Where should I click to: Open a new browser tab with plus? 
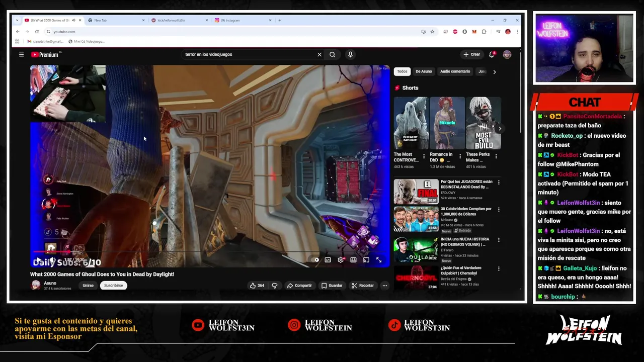280,20
